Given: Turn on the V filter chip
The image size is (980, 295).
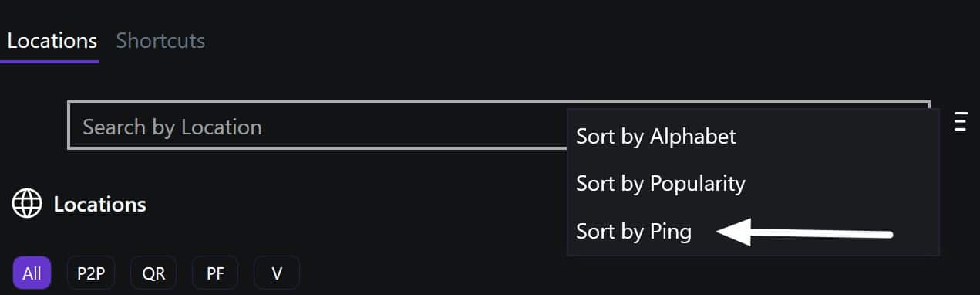Looking at the screenshot, I should [x=277, y=273].
